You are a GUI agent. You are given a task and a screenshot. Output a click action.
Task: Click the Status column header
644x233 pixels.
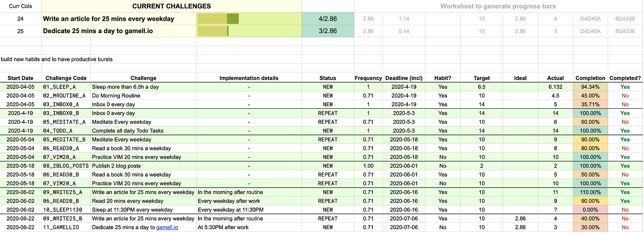coord(328,78)
